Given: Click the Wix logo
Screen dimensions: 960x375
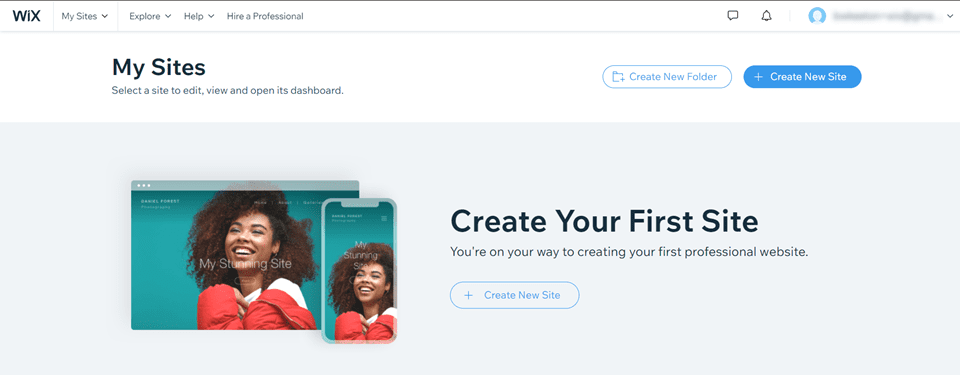Looking at the screenshot, I should pos(26,16).
